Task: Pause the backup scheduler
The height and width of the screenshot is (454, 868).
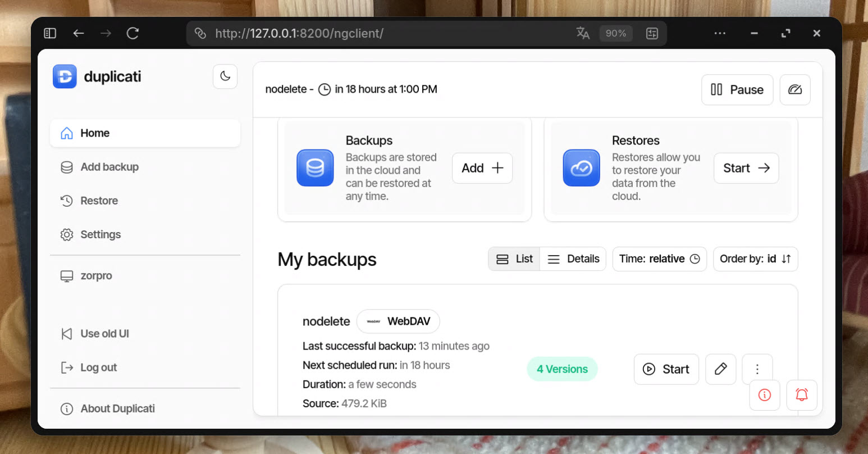Action: [x=737, y=90]
